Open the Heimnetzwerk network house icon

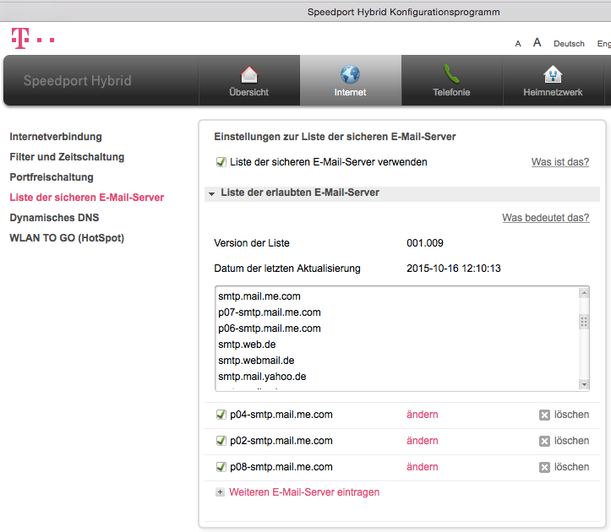point(553,74)
